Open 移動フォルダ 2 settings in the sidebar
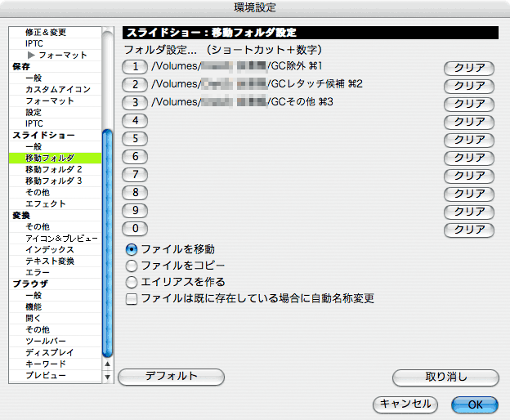The height and width of the screenshot is (420, 510). coord(54,169)
